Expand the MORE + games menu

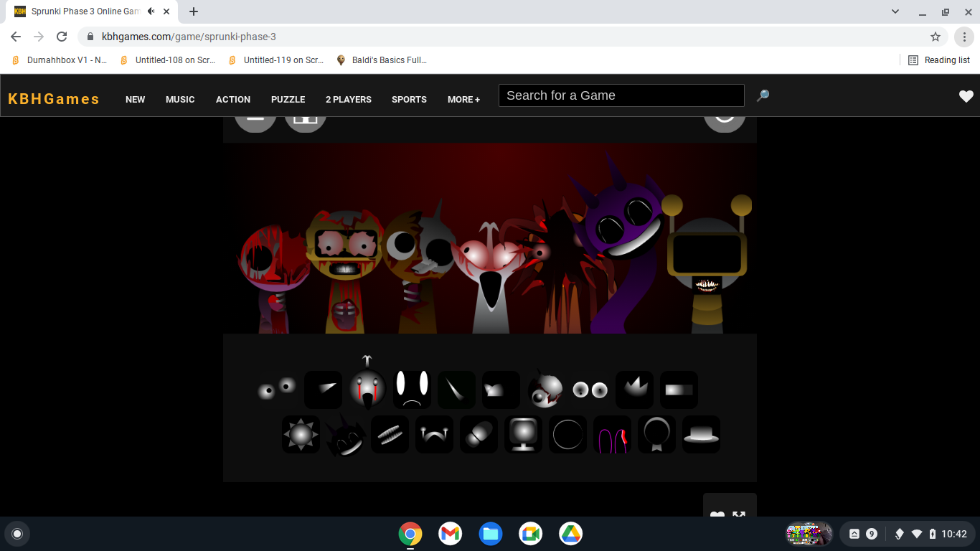[463, 100]
